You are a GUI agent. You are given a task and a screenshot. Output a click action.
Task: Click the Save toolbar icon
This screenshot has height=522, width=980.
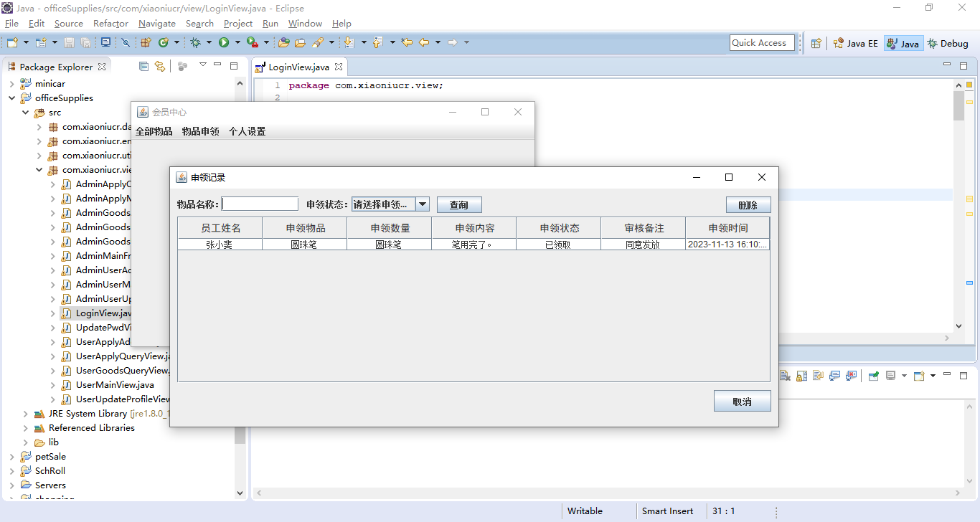[70, 43]
